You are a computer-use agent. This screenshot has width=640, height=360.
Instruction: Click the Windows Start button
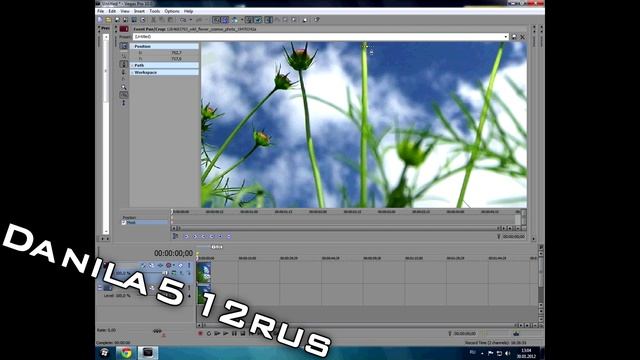click(104, 353)
